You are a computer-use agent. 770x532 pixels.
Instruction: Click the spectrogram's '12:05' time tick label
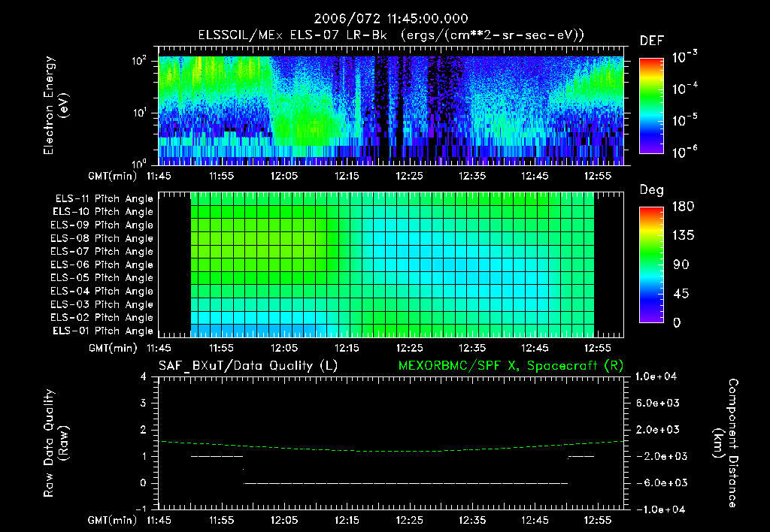click(x=284, y=176)
